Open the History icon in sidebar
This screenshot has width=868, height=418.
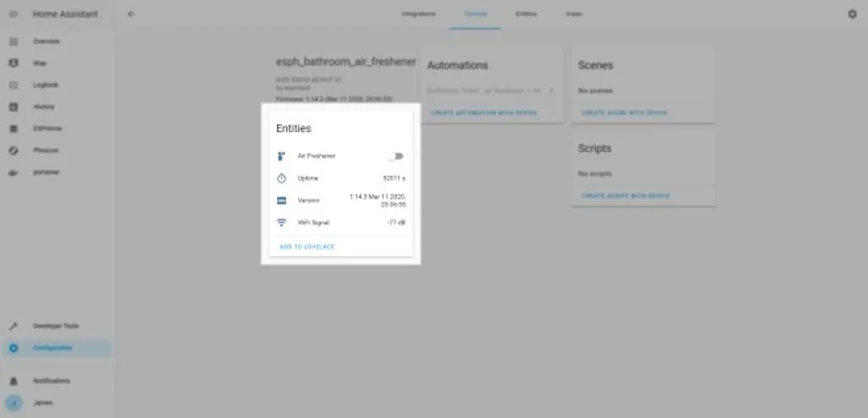pyautogui.click(x=14, y=107)
